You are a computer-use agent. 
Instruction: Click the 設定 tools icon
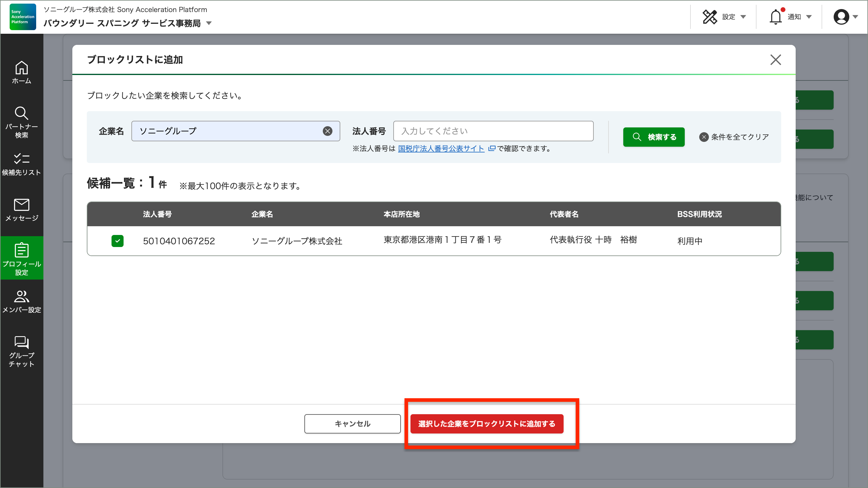pos(710,16)
